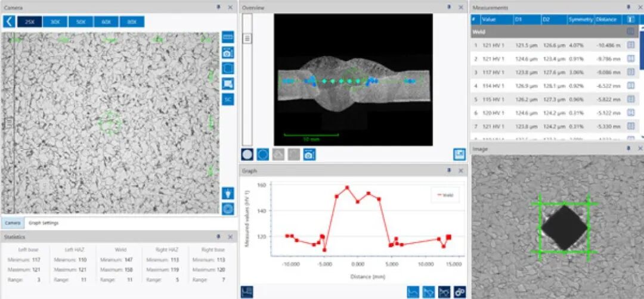
Task: Open the Graph Settings tab
Action: (x=44, y=223)
